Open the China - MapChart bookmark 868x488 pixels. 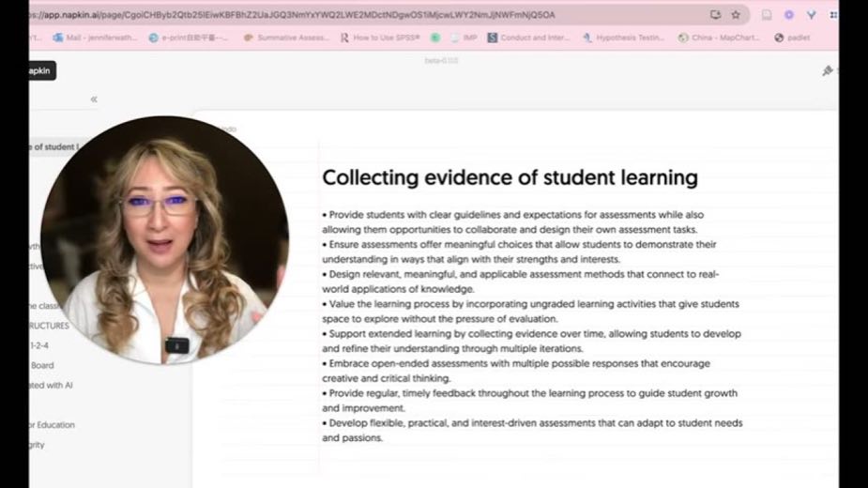tap(719, 38)
